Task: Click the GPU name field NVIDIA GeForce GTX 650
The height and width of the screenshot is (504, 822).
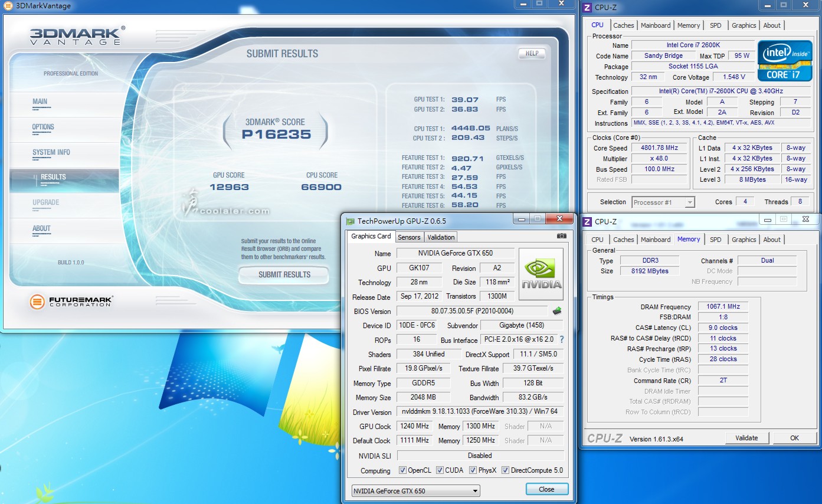Action: pyautogui.click(x=455, y=253)
